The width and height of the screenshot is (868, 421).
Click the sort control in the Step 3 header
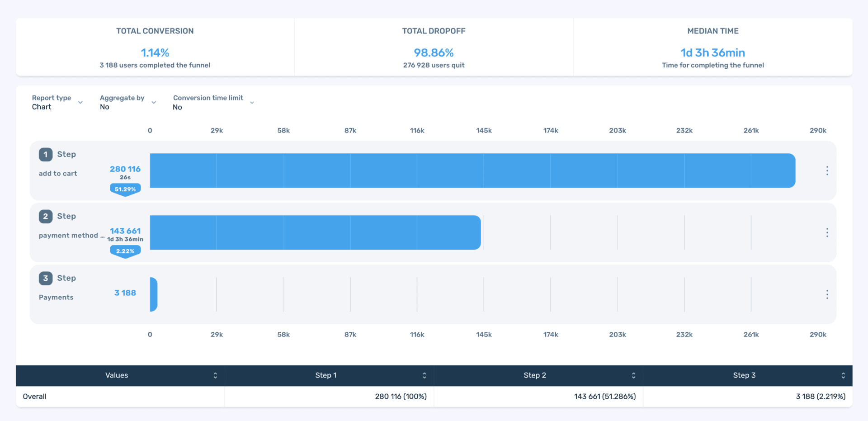(x=843, y=375)
